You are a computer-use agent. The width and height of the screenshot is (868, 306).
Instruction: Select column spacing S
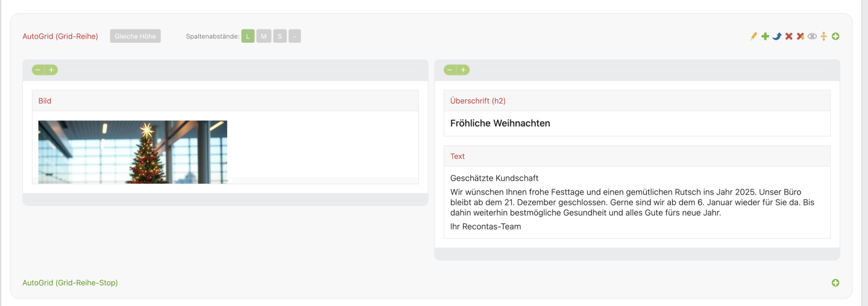(279, 36)
